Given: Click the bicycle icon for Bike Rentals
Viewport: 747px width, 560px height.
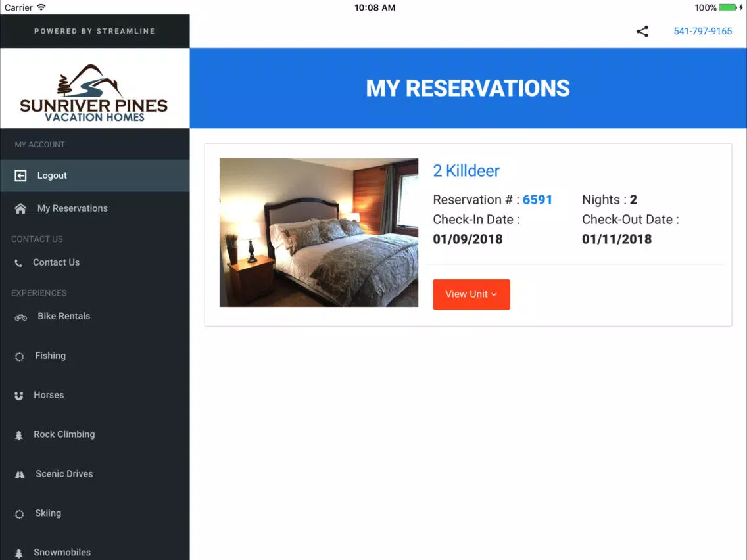Looking at the screenshot, I should 20,317.
